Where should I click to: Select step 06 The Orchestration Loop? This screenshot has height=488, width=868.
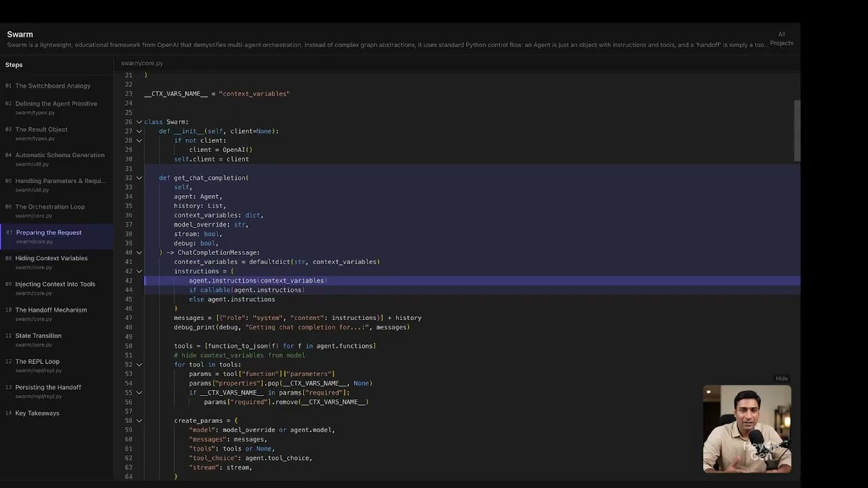[x=56, y=210]
